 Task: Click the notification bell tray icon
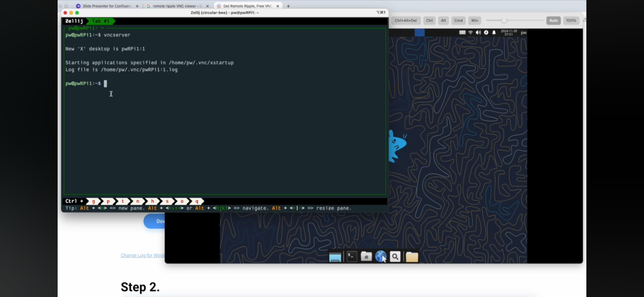point(494,32)
